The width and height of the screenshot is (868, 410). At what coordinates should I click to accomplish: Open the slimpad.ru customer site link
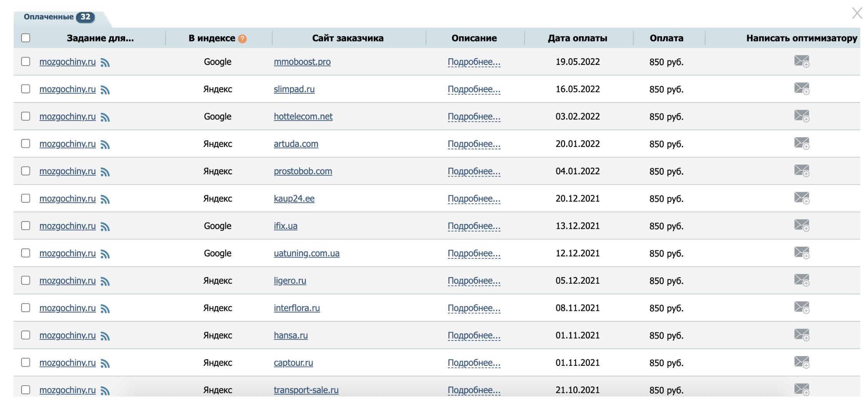(294, 89)
